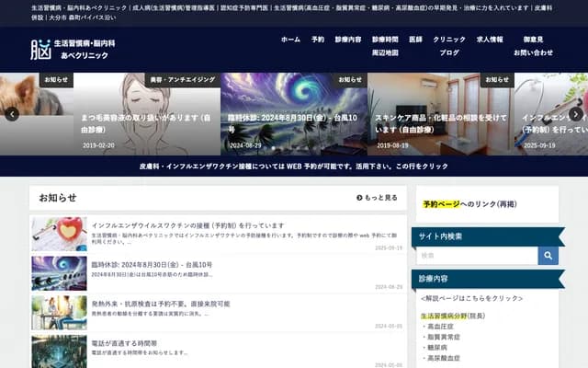Click date 2024-08-29 in news list
The height and width of the screenshot is (368, 588).
(x=389, y=287)
